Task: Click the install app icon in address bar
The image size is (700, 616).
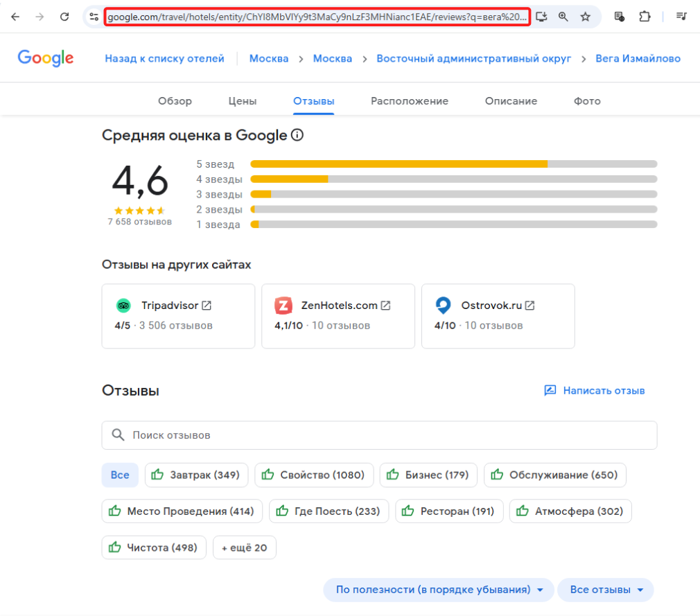Action: coord(541,17)
